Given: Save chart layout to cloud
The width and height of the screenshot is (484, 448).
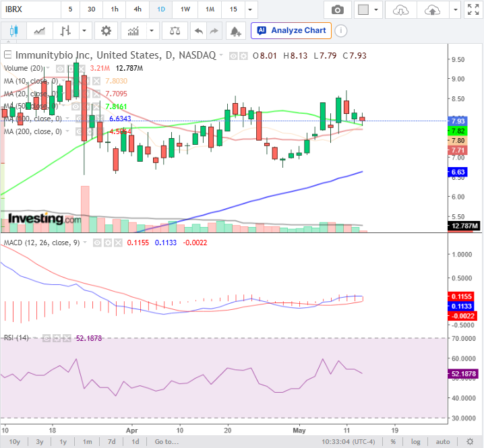Looking at the screenshot, I should pos(432,10).
